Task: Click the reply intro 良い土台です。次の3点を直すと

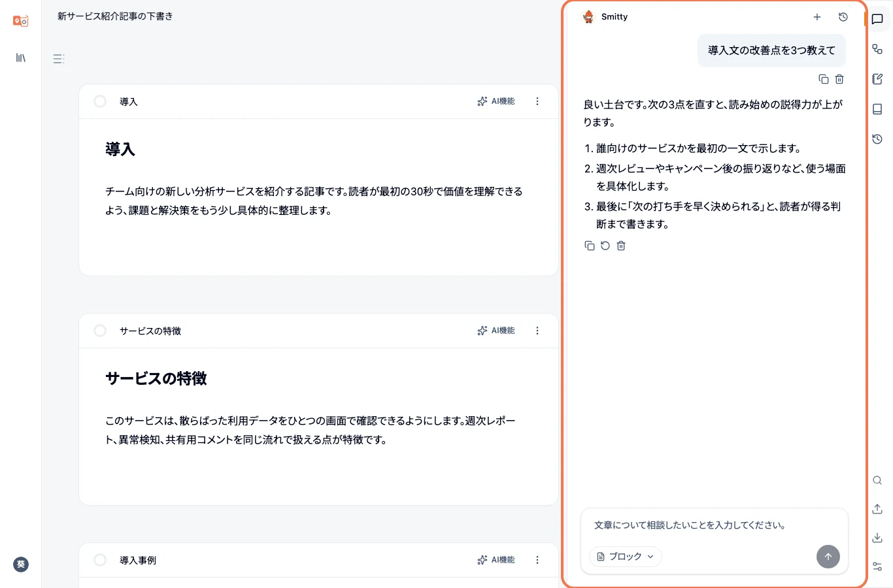Action: click(713, 113)
